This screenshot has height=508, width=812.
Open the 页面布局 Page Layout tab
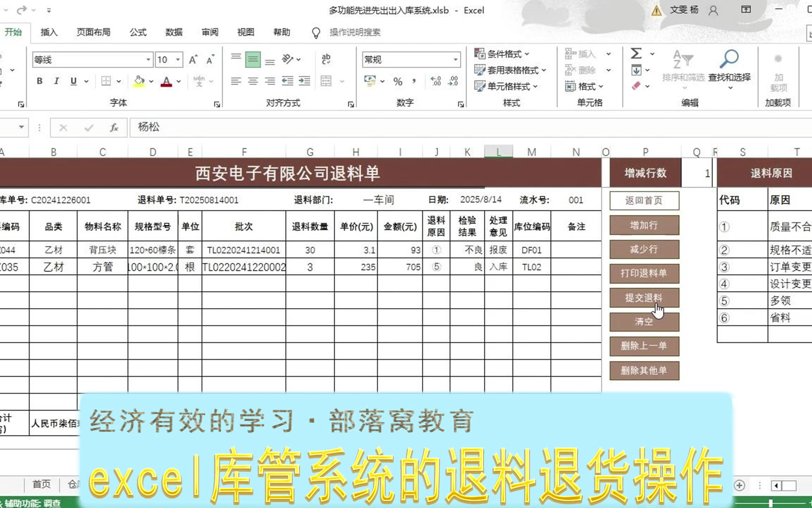(94, 32)
